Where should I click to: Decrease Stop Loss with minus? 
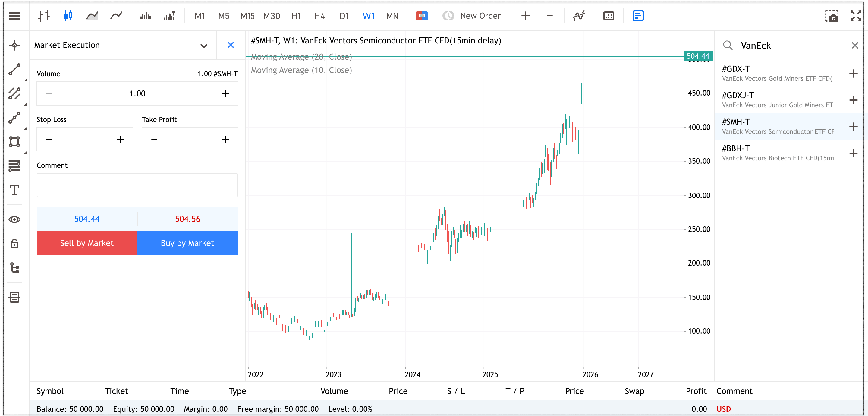(49, 139)
